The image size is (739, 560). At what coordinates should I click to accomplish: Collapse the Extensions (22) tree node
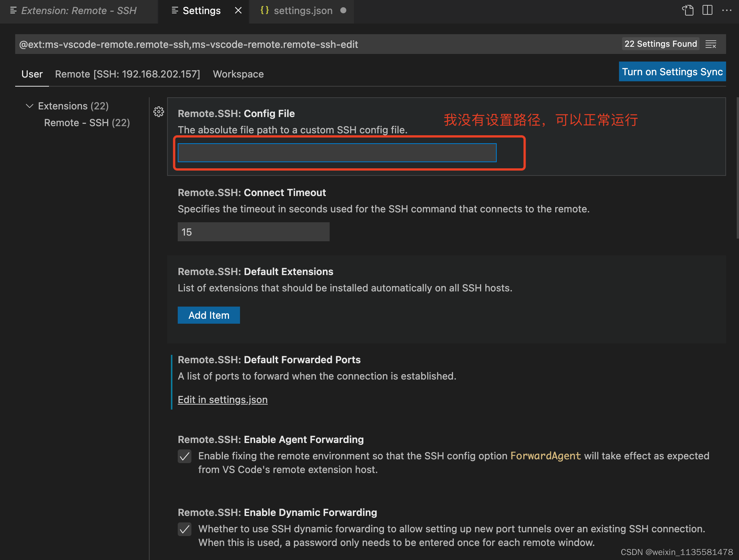(x=30, y=106)
